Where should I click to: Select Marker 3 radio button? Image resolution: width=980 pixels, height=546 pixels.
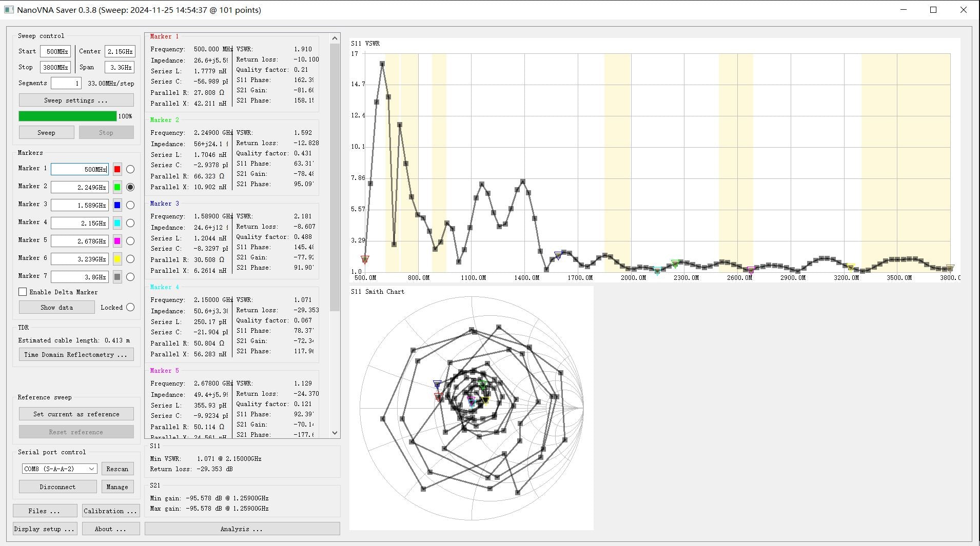click(x=130, y=205)
